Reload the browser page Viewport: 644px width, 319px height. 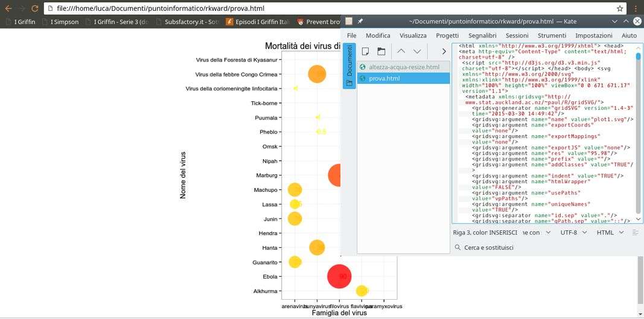coord(34,8)
